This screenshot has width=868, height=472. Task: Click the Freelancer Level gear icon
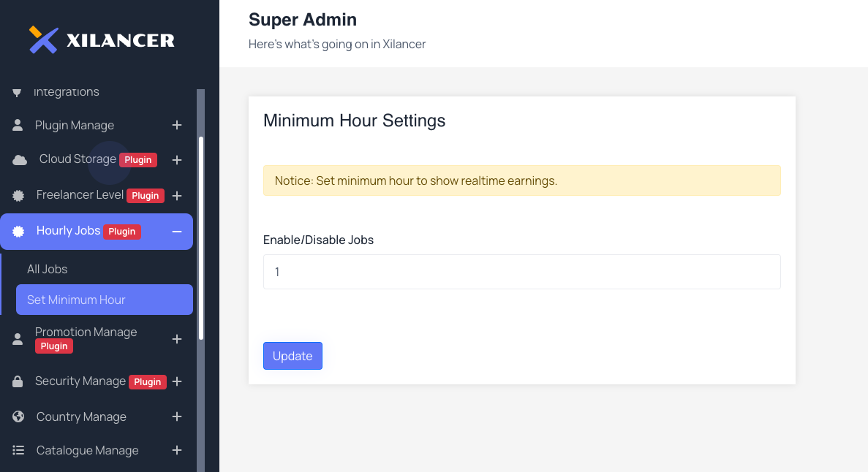click(x=17, y=195)
